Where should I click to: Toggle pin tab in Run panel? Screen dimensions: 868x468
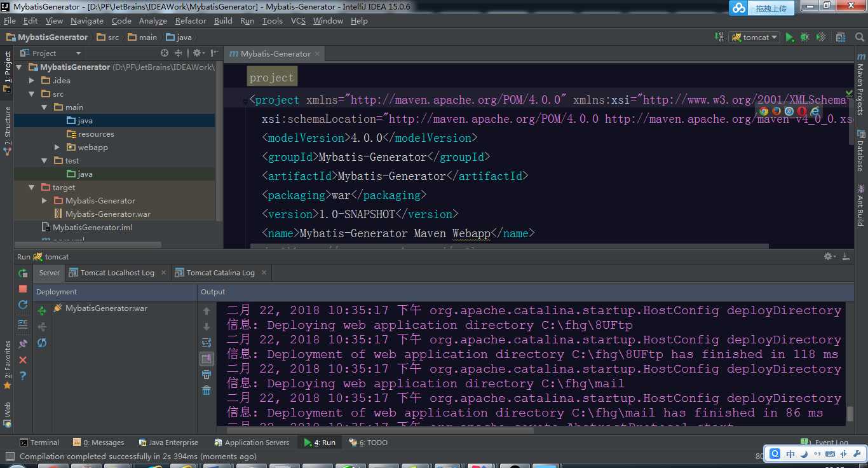23,344
